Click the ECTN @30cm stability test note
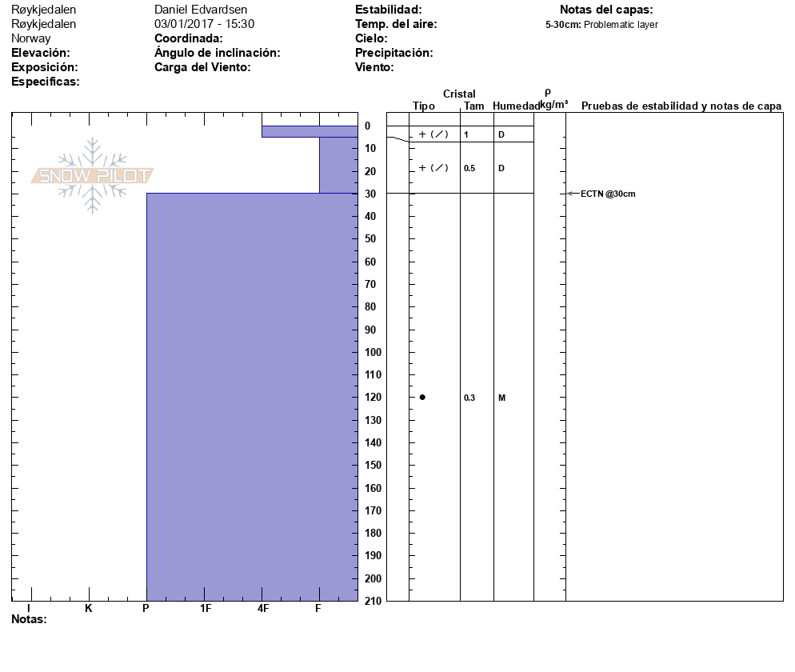Screen dimensions: 795x672 tap(608, 194)
